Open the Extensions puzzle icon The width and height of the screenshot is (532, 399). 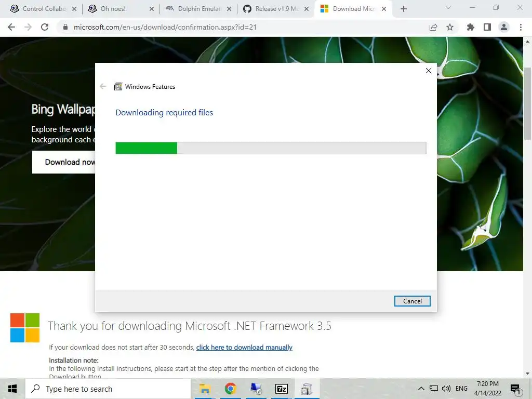pos(471,27)
